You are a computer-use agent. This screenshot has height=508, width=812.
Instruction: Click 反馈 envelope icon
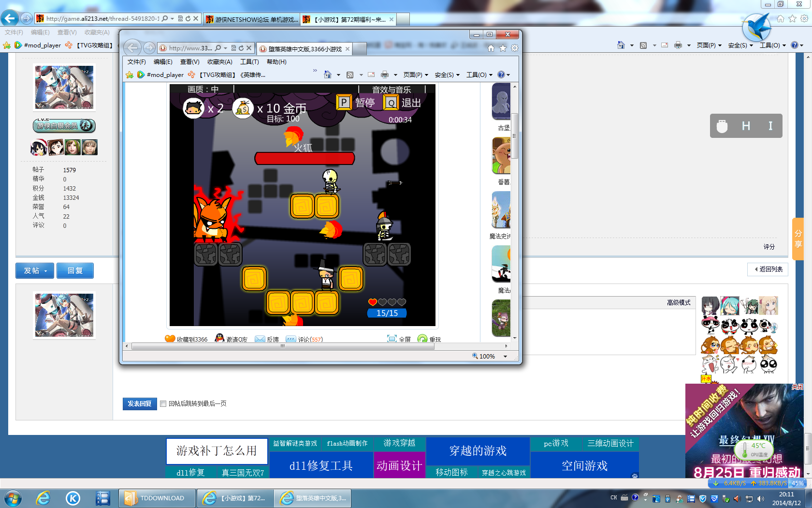coord(260,339)
